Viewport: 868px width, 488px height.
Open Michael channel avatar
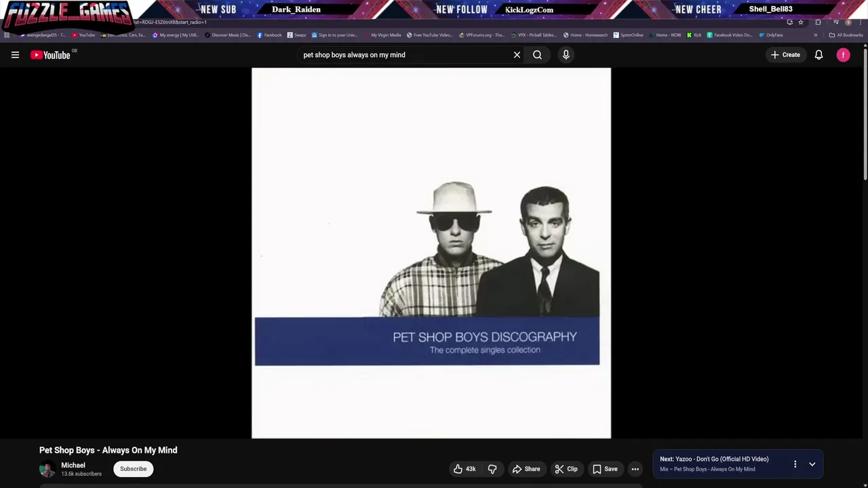coord(47,469)
